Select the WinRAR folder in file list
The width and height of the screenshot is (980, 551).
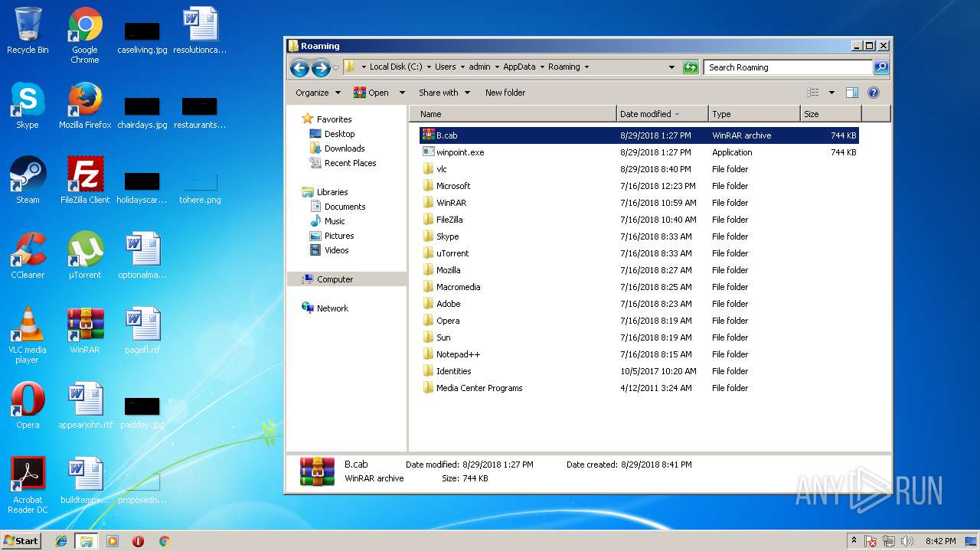tap(639, 203)
